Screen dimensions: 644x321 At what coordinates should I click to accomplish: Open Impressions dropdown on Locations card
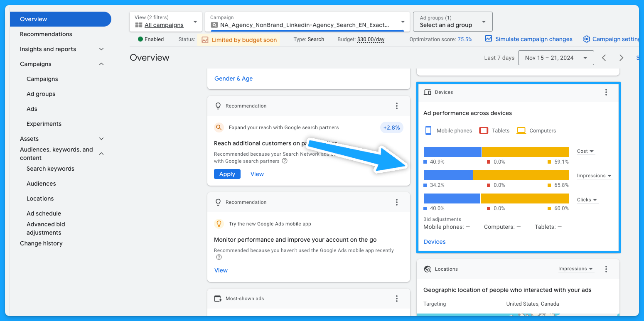click(x=576, y=269)
